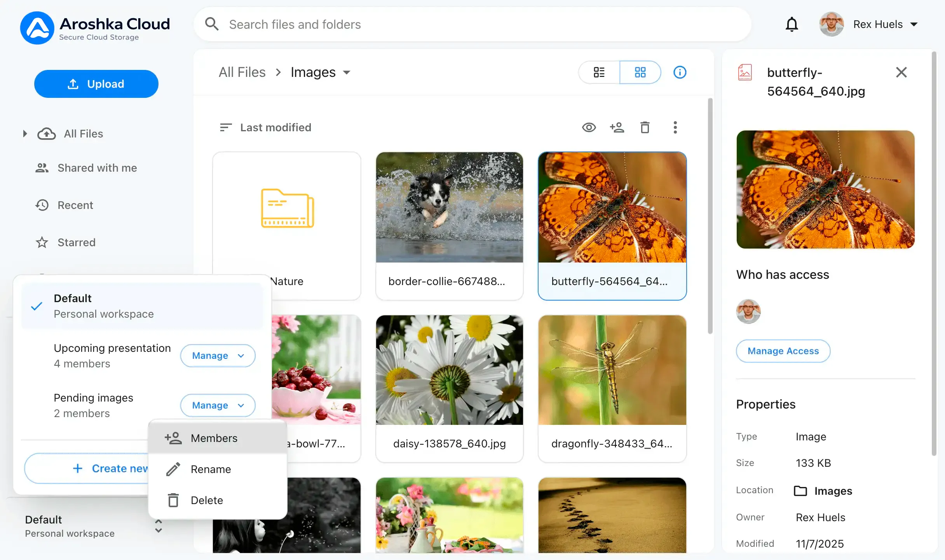Switch to grid view
Image resolution: width=945 pixels, height=560 pixels.
pos(640,72)
